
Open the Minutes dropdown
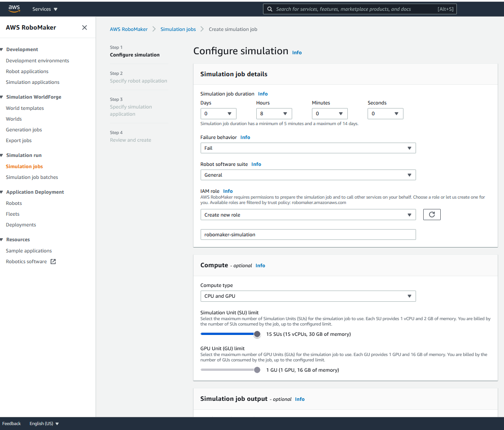pos(329,114)
